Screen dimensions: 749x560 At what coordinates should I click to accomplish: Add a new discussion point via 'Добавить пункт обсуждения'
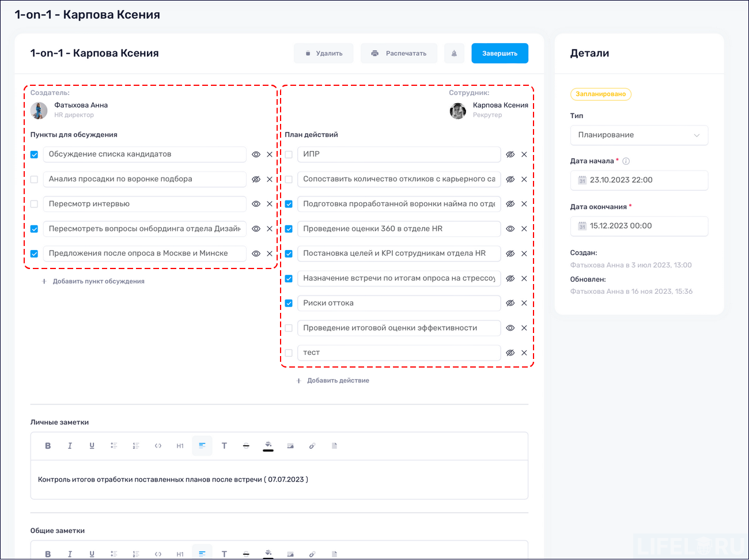96,281
